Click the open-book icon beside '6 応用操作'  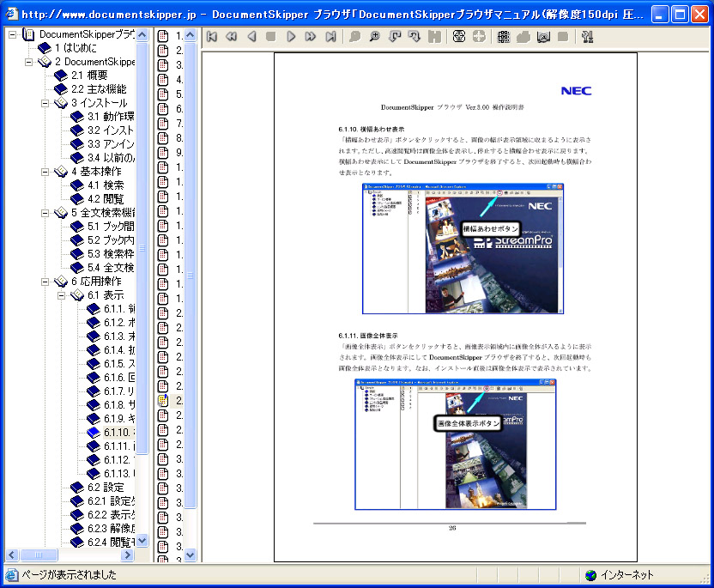(x=61, y=282)
